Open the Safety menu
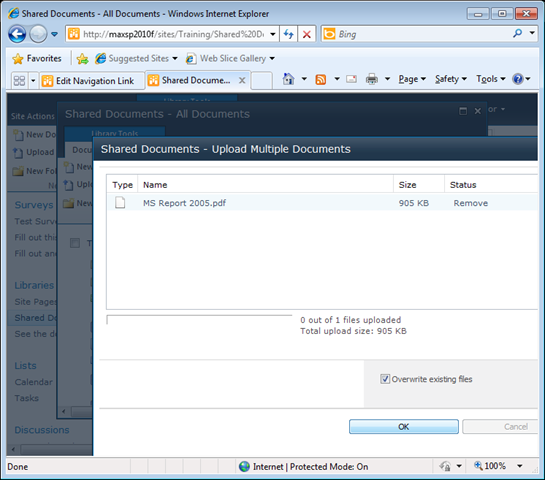The image size is (545, 480). click(450, 79)
